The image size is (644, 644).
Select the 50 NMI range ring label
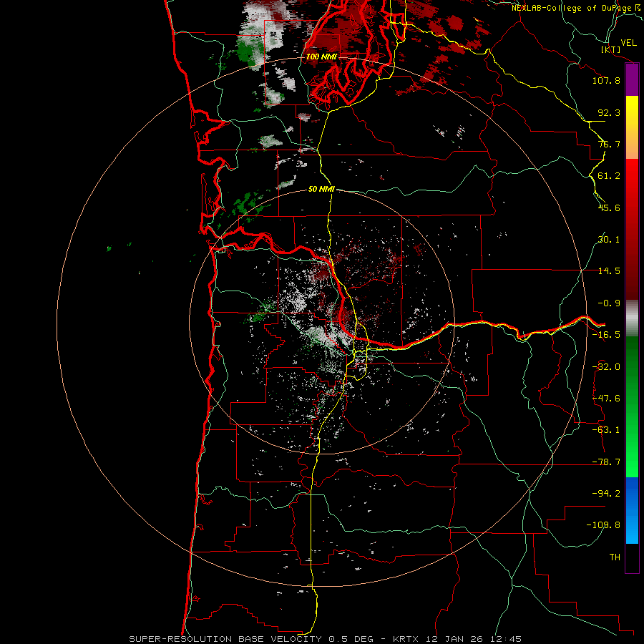tap(321, 189)
